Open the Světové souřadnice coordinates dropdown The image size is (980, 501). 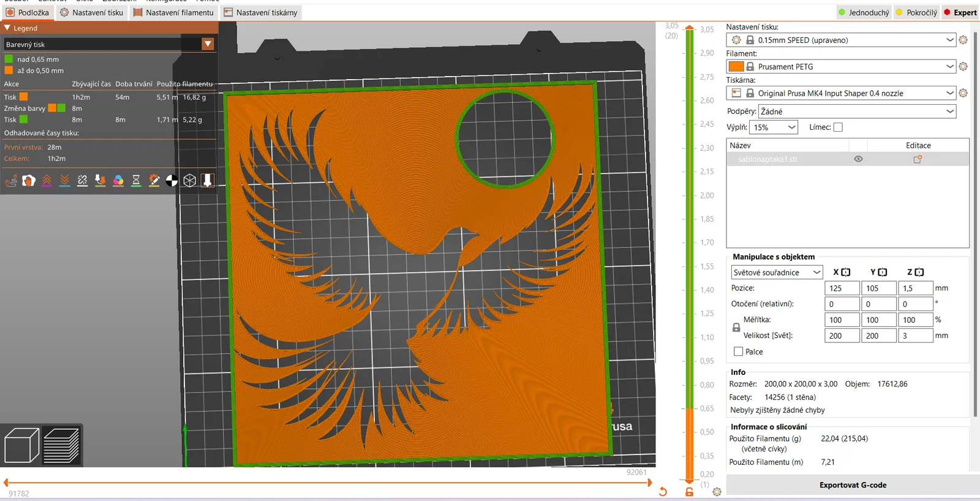click(777, 273)
